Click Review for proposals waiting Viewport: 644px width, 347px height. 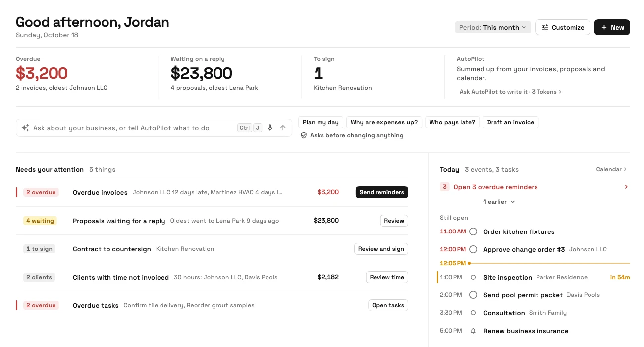point(394,221)
